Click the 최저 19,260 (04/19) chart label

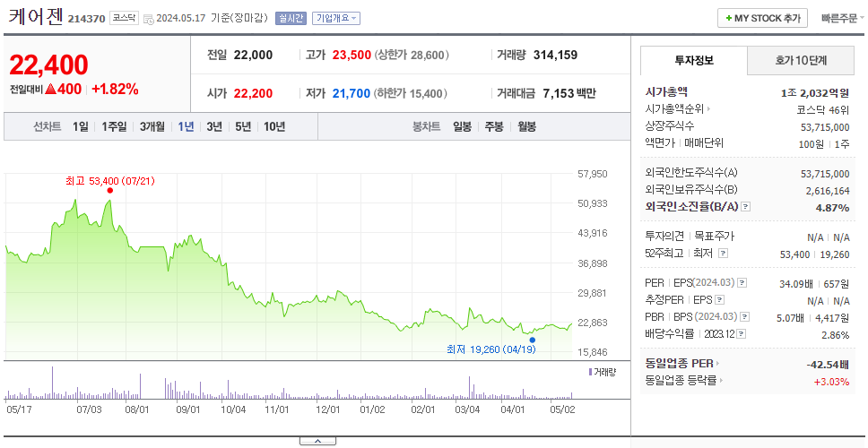(491, 349)
